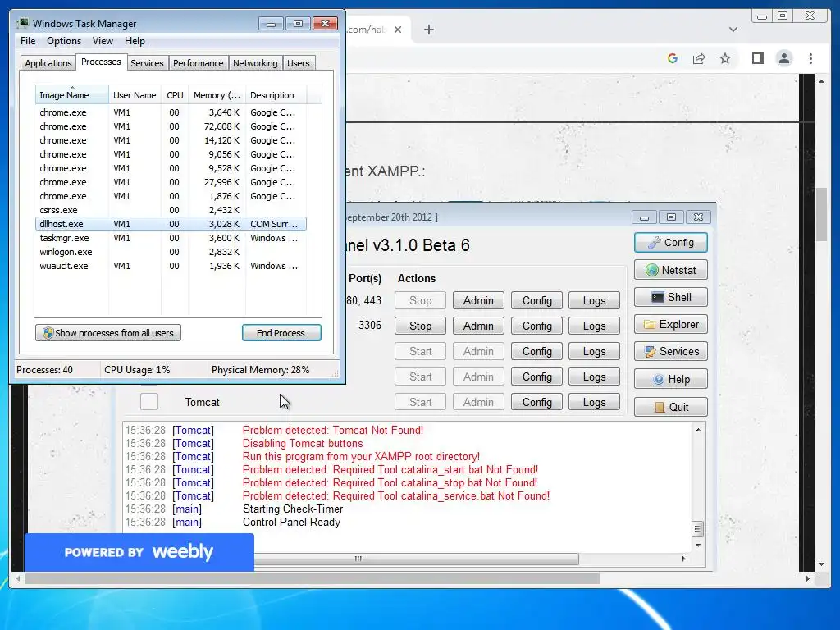Click Control Panel Ready log line

291,522
